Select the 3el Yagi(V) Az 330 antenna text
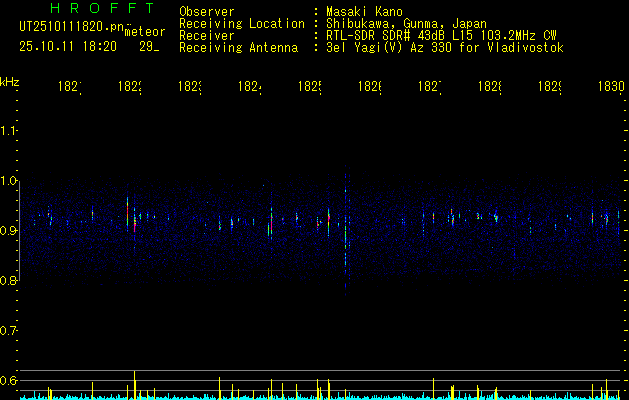The height and width of the screenshot is (400, 629). [445, 48]
